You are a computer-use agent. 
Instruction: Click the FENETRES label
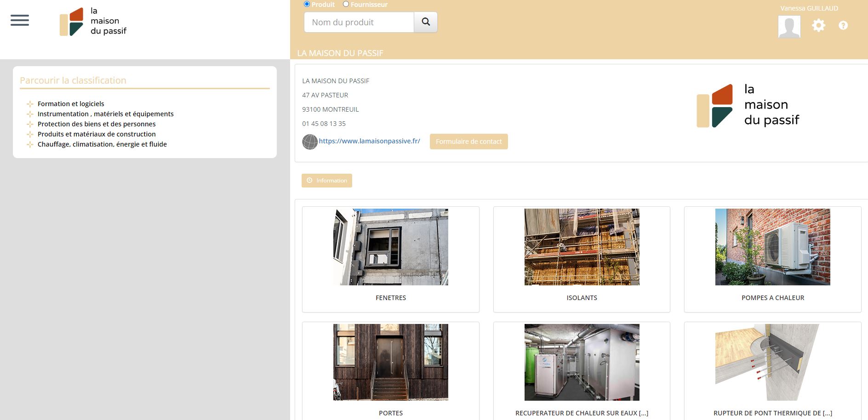391,298
